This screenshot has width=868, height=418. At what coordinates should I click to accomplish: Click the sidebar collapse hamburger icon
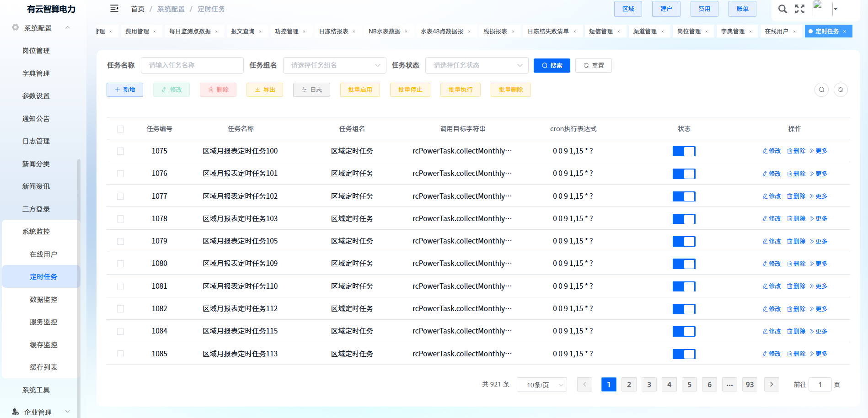[114, 9]
